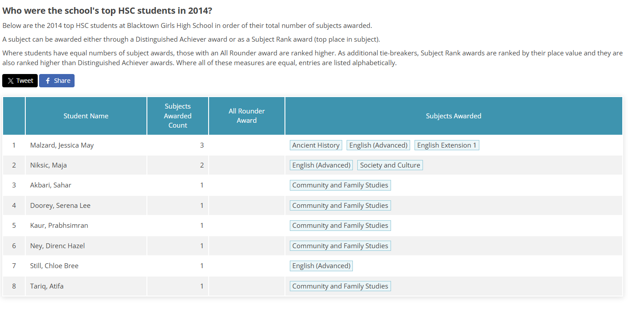Screen dimensions: 644x316
Task: Select the name 'Niksic, Maja'
Action: tap(48, 165)
